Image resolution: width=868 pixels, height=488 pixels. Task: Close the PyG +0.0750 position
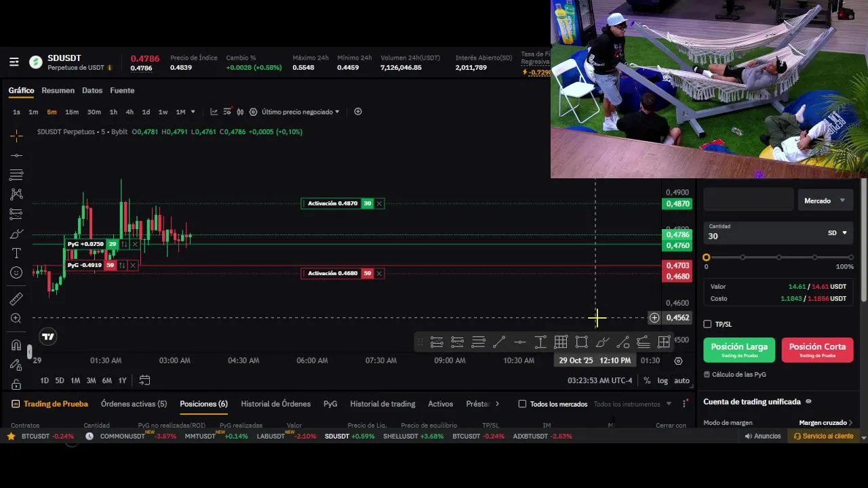click(135, 244)
